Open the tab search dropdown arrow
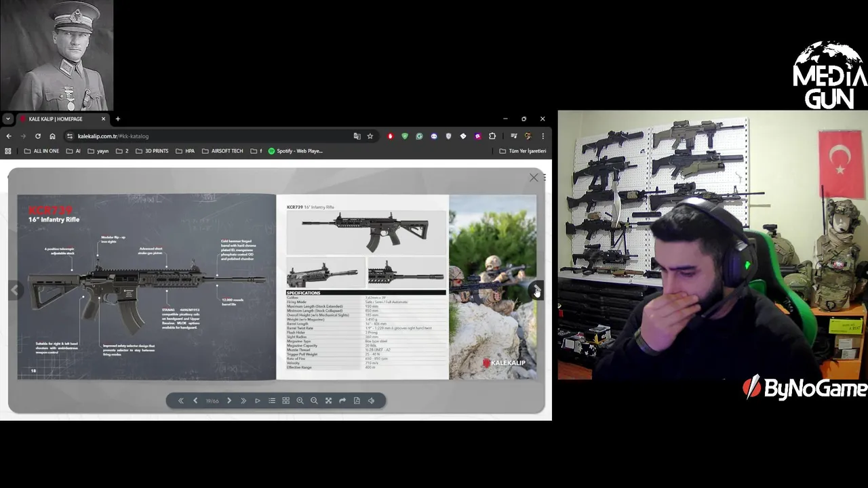Image resolution: width=868 pixels, height=488 pixels. pos(7,119)
